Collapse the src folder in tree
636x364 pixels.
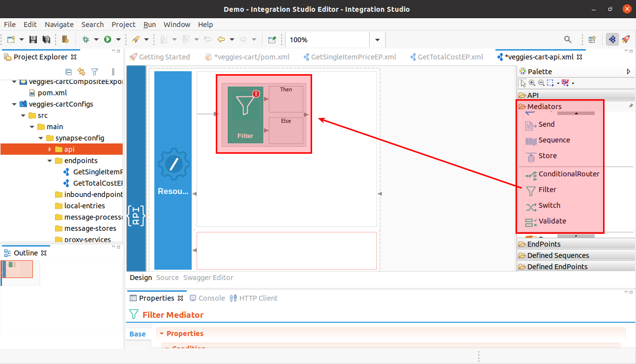(x=23, y=115)
